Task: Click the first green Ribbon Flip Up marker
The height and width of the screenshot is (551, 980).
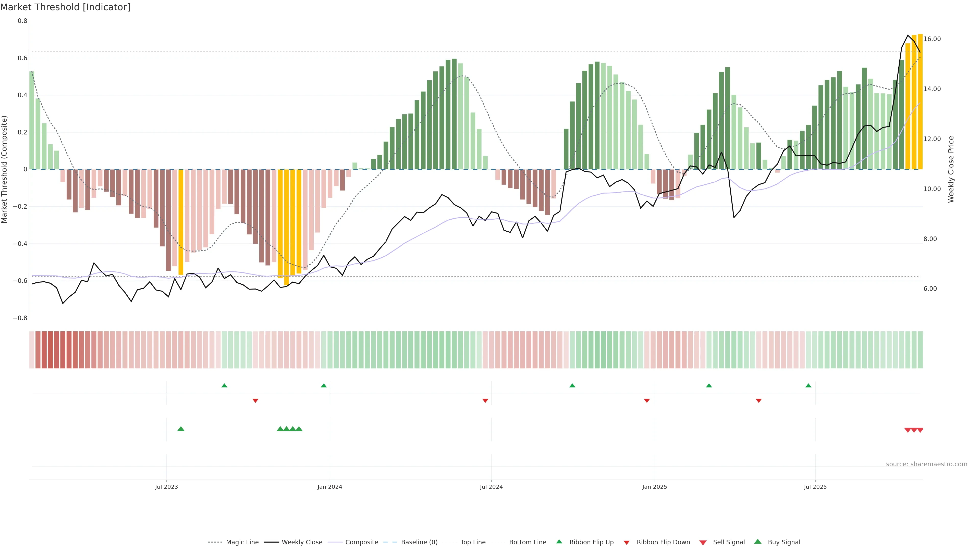Action: (x=224, y=386)
